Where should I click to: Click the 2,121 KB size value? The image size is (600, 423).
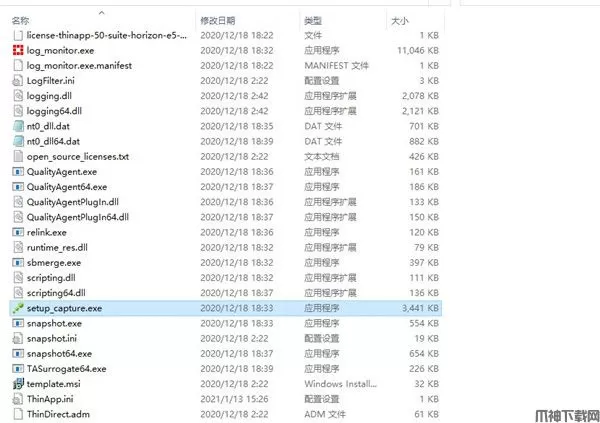[420, 111]
